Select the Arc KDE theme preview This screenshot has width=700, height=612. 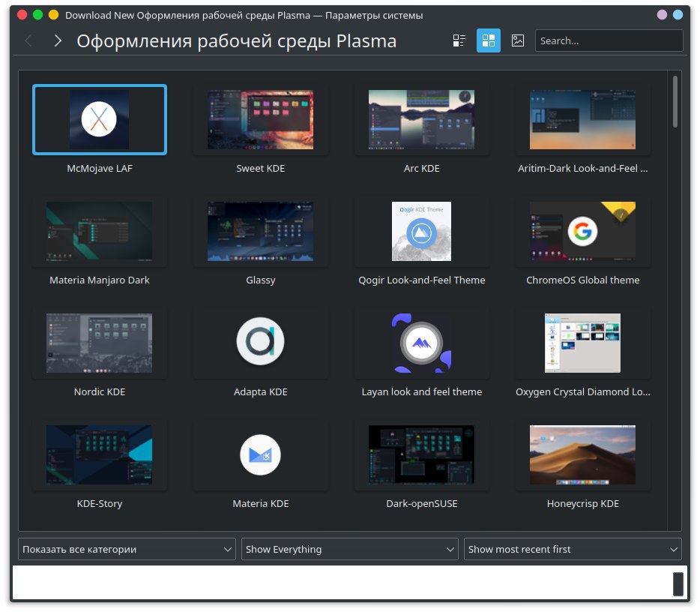tap(421, 120)
